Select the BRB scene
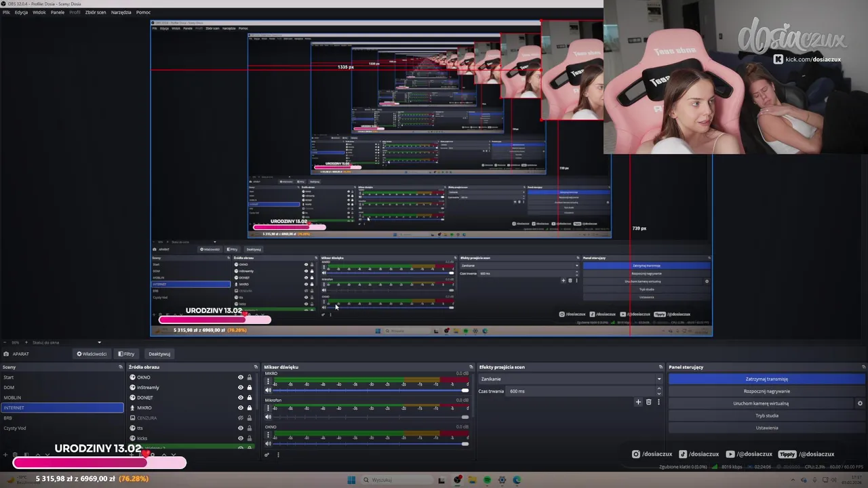 (x=62, y=418)
